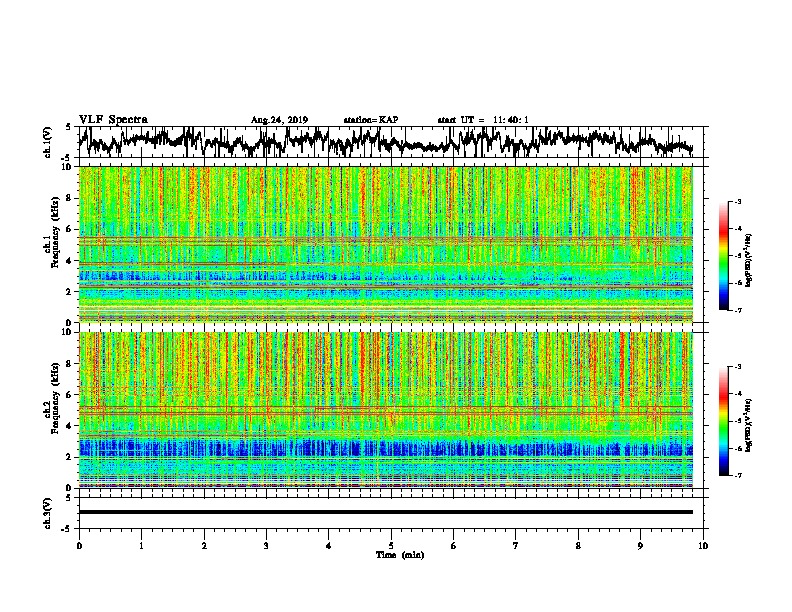Click the "-3" label on the ch.1 color bar

(x=738, y=202)
